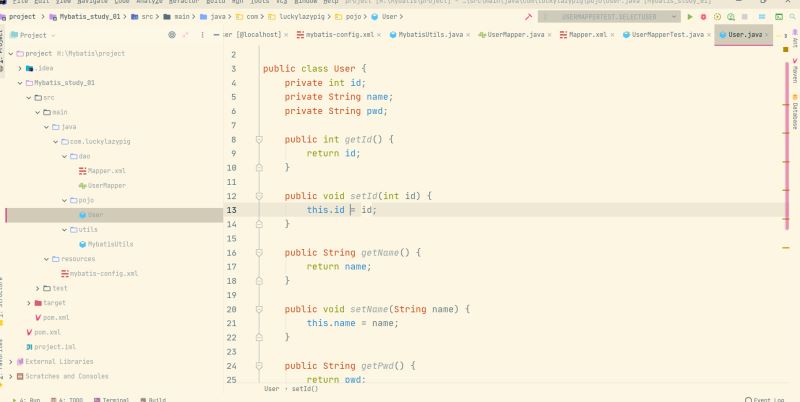This screenshot has height=402, width=800.
Task: Open the profiler run icon
Action: [x=731, y=17]
